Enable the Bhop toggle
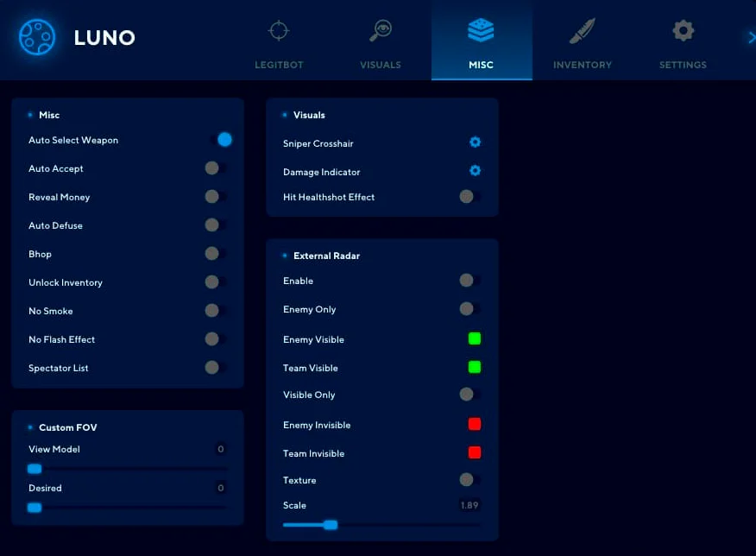The height and width of the screenshot is (556, 756). (215, 254)
